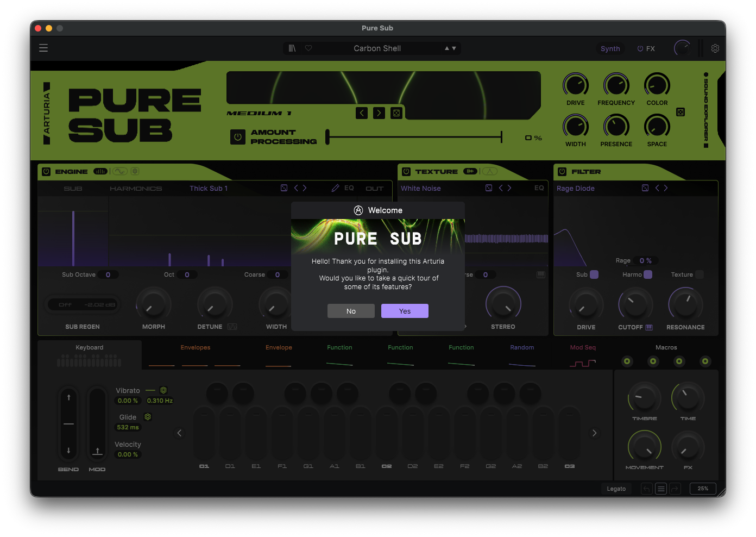Click the MOD wheel strip
Image resolution: width=756 pixels, height=537 pixels.
point(97,423)
